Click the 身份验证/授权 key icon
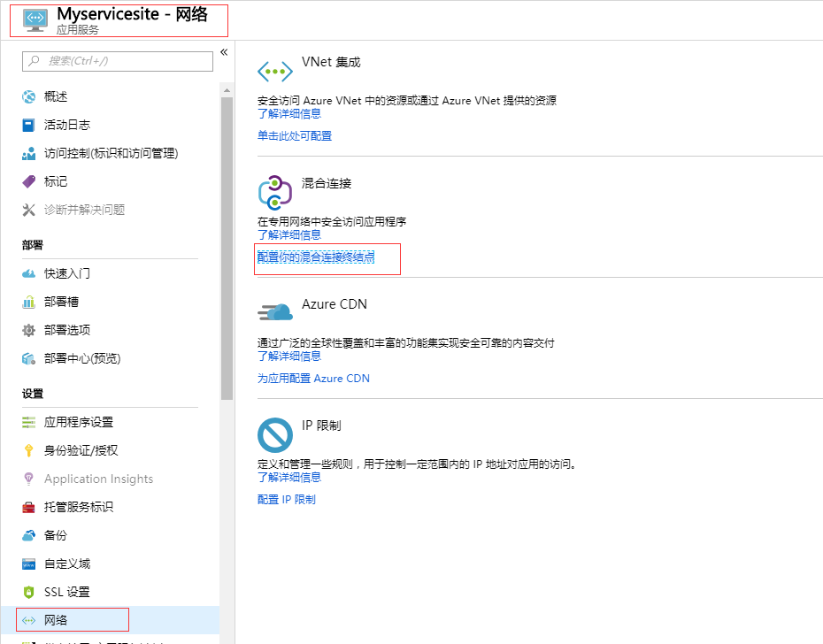The width and height of the screenshot is (823, 644). [29, 450]
